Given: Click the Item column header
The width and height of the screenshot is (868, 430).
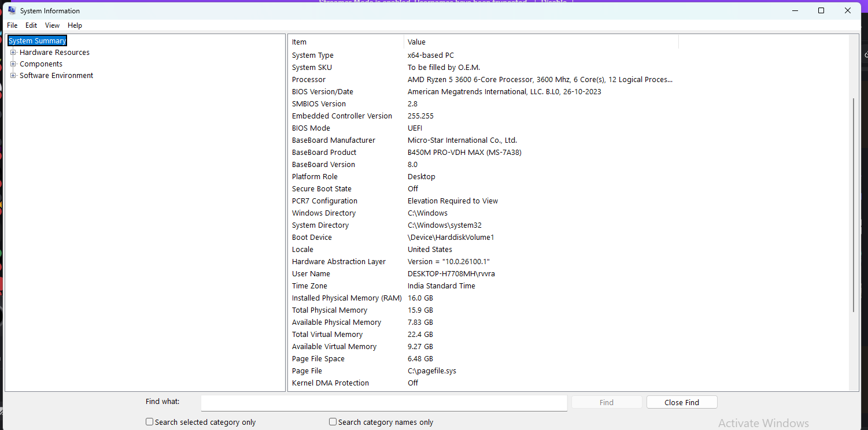Looking at the screenshot, I should (x=346, y=42).
